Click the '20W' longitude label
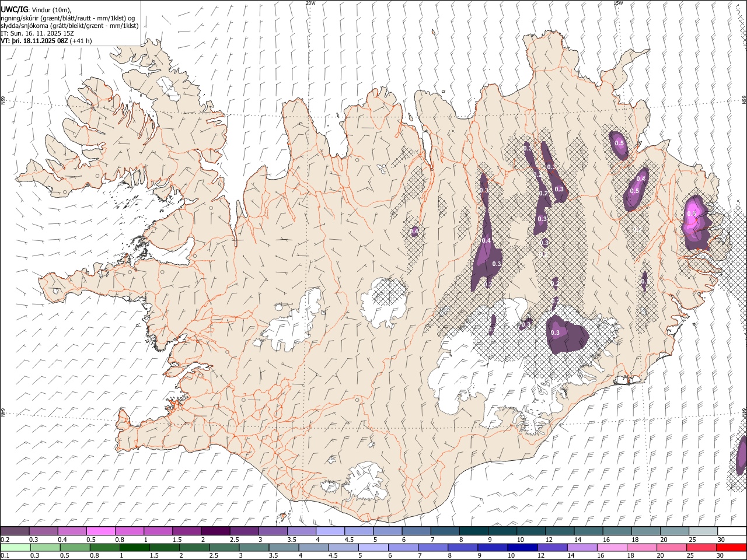Image resolution: width=747 pixels, height=560 pixels. (x=310, y=3)
